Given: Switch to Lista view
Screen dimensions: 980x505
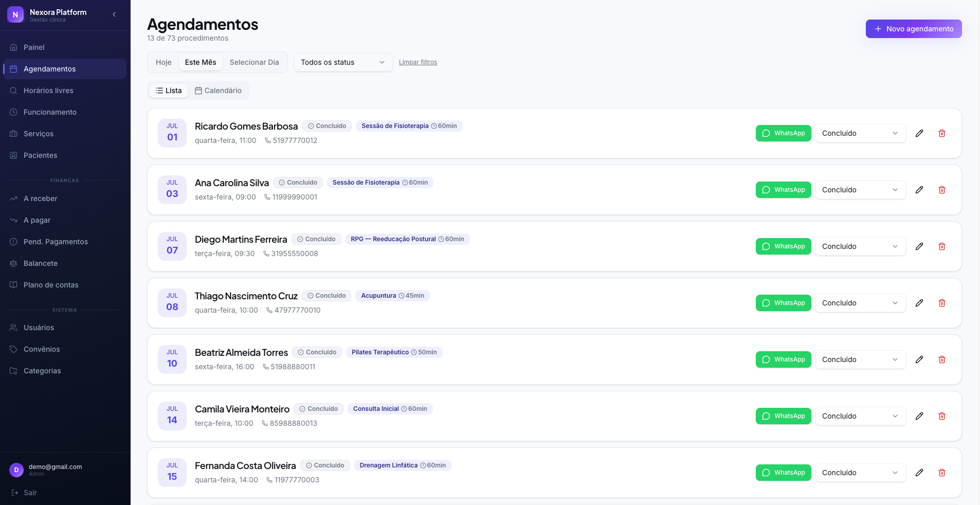Looking at the screenshot, I should 169,91.
